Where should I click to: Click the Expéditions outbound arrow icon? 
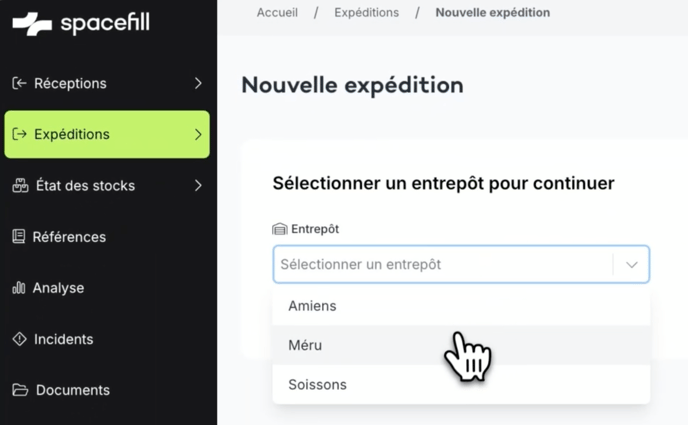(x=19, y=134)
